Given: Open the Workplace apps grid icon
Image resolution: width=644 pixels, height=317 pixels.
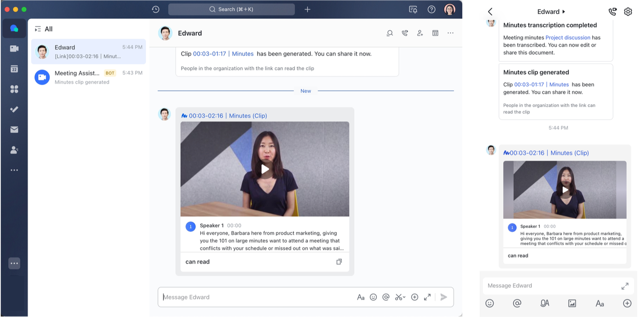Looking at the screenshot, I should coord(14,89).
